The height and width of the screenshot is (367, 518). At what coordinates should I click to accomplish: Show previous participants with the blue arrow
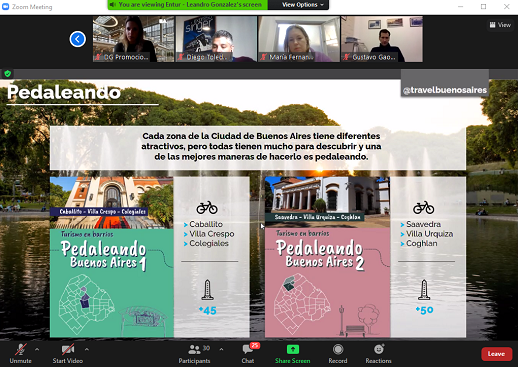pos(78,39)
